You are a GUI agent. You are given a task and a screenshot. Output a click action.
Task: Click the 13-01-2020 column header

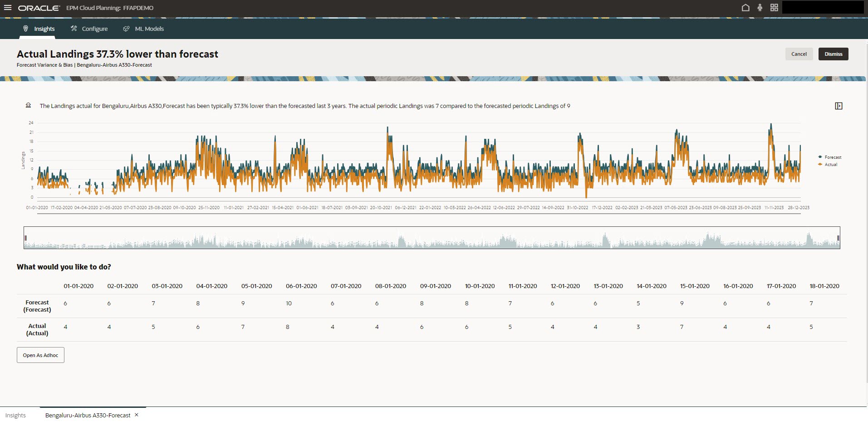[608, 286]
